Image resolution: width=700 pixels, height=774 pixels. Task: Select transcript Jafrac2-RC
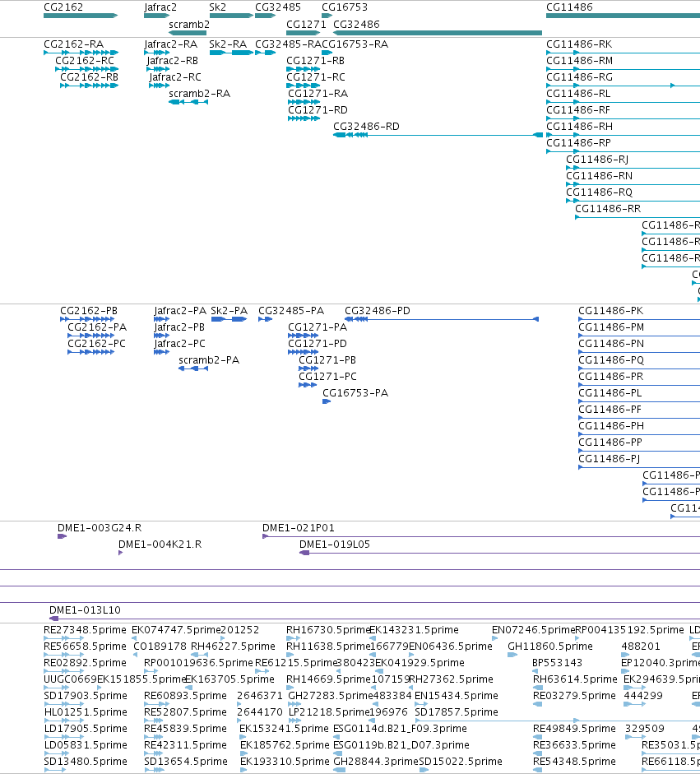pyautogui.click(x=159, y=86)
